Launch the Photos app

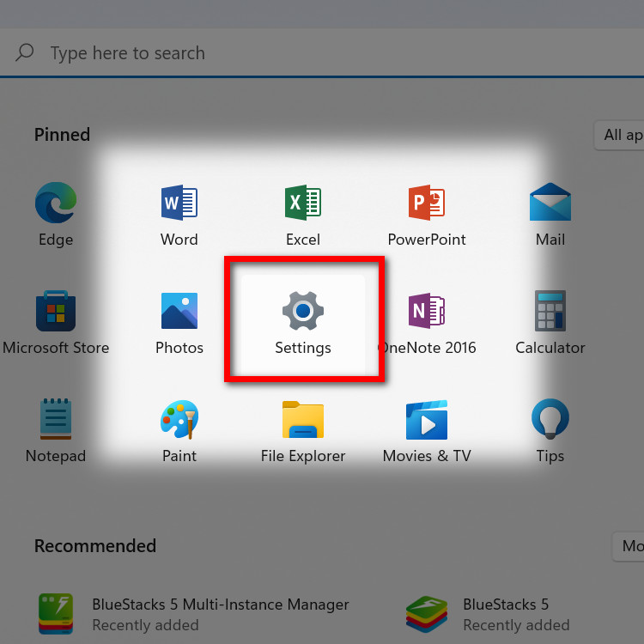point(179,323)
